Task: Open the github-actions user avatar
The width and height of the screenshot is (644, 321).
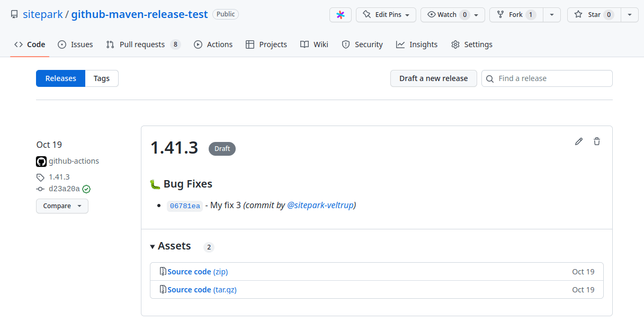Action: coord(41,161)
